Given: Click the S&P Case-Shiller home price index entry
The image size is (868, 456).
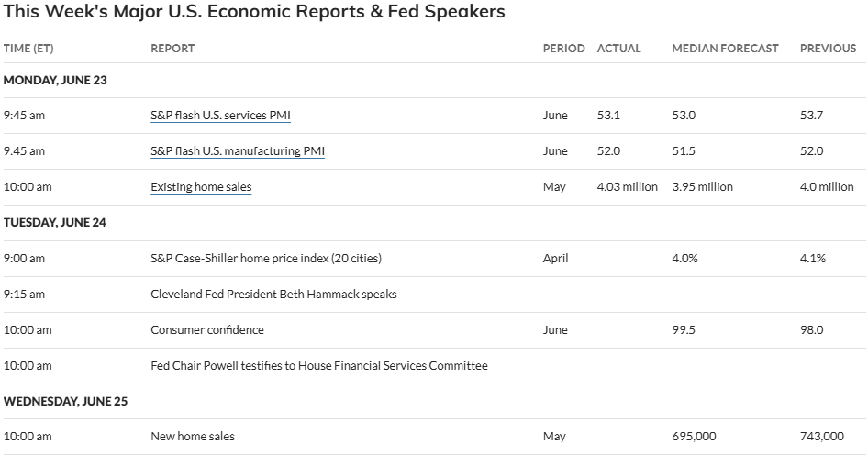Looking at the screenshot, I should (266, 259).
